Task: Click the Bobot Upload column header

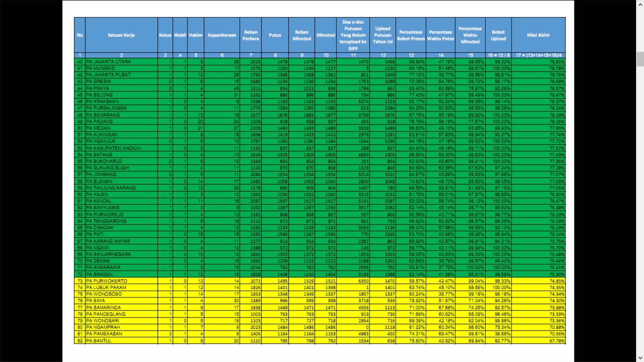Action: point(498,35)
